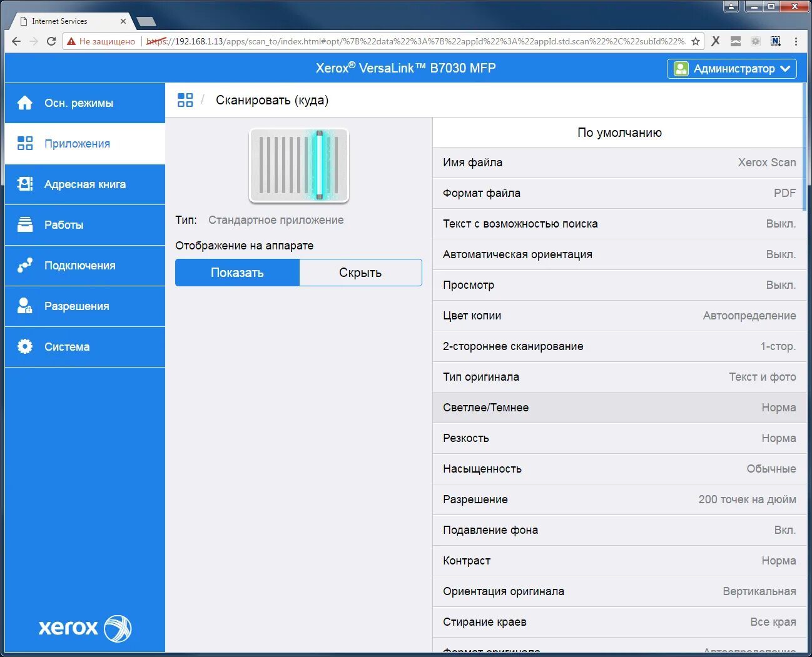
Task: Reload the page with refresh icon
Action: tap(51, 41)
